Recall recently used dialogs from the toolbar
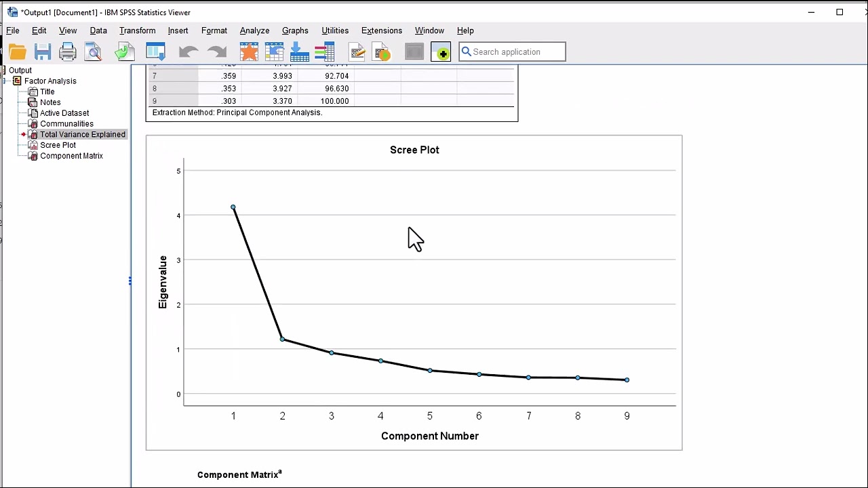This screenshot has width=868, height=488. click(x=155, y=52)
